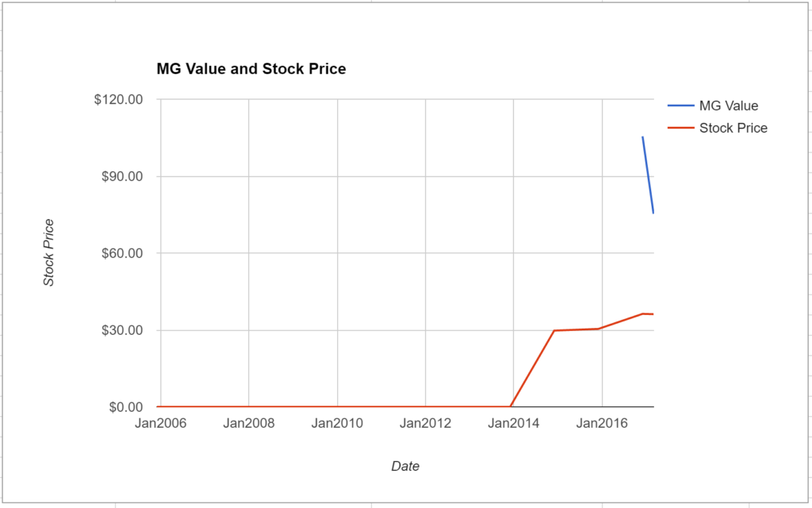Image resolution: width=812 pixels, height=508 pixels.
Task: Click the Jan2012 x-axis label
Action: (x=426, y=424)
